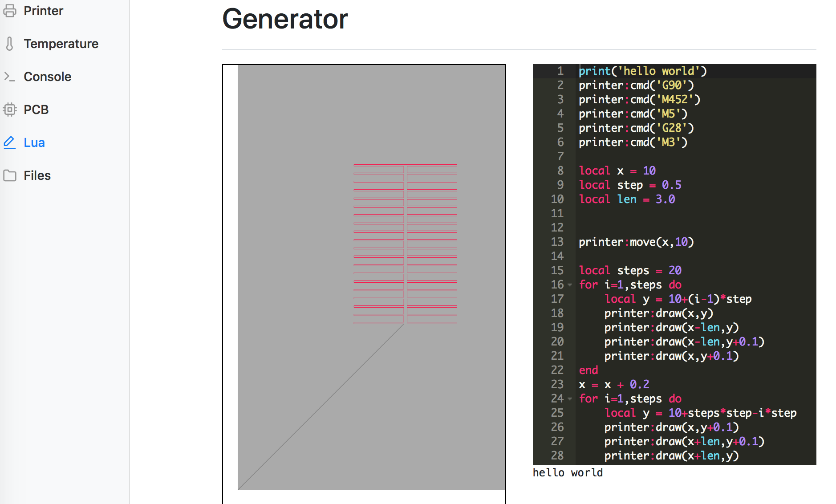Image resolution: width=836 pixels, height=504 pixels.
Task: Switch to the Console page
Action: tap(47, 77)
